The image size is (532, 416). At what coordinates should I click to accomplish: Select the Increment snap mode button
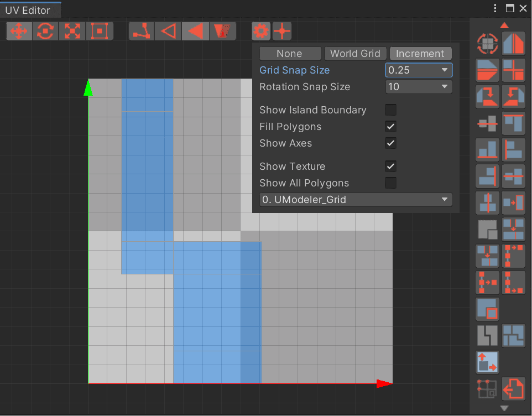pyautogui.click(x=420, y=53)
